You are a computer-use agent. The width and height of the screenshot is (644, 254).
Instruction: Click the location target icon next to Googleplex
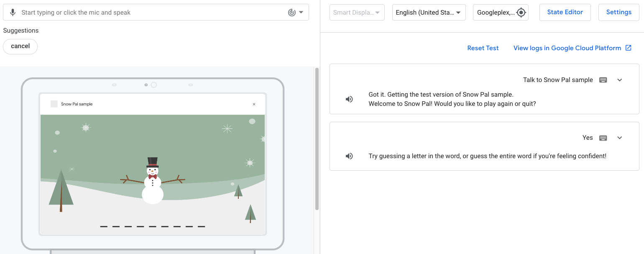[x=521, y=13]
